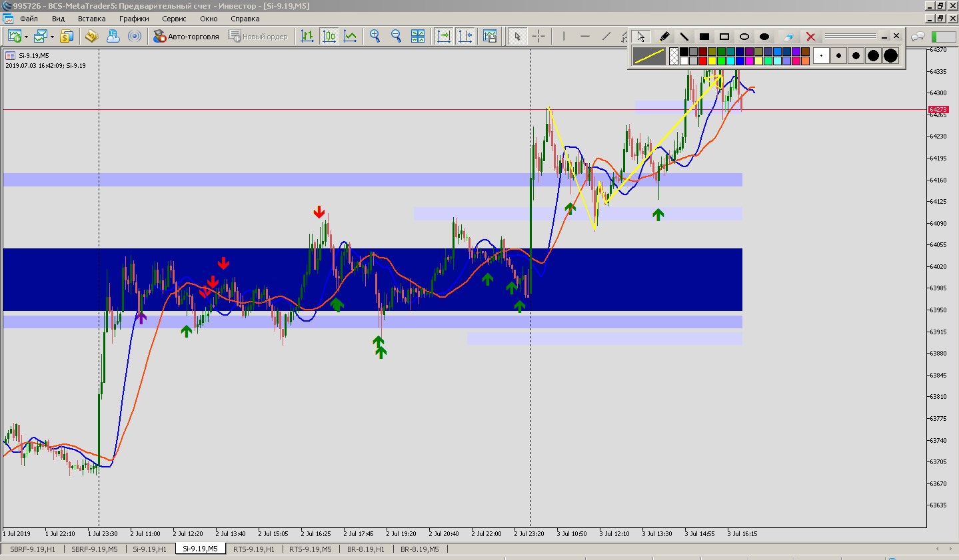Select the highlighter marker tool

pos(664,37)
